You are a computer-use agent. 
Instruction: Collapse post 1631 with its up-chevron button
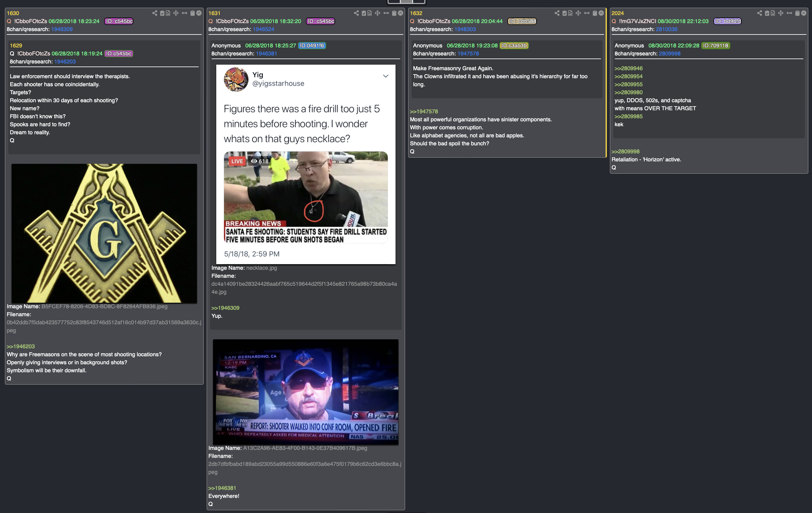(400, 13)
